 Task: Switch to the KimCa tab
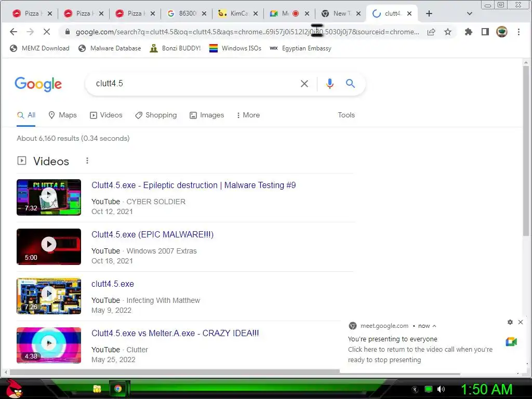tap(235, 14)
